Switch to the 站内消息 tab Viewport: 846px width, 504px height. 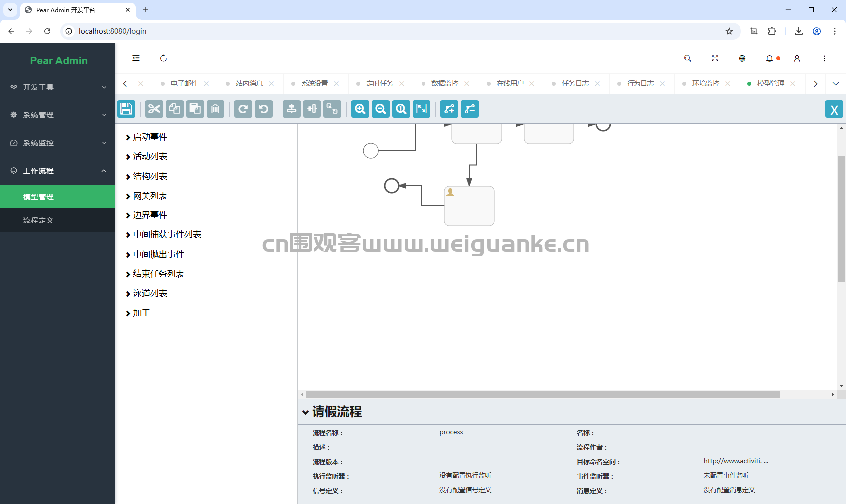point(249,84)
